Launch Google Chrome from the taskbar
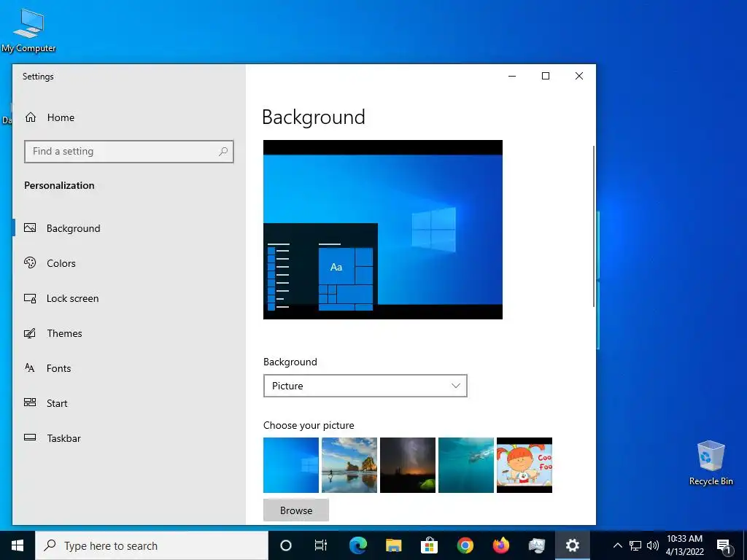Viewport: 747px width, 560px height. pos(465,545)
